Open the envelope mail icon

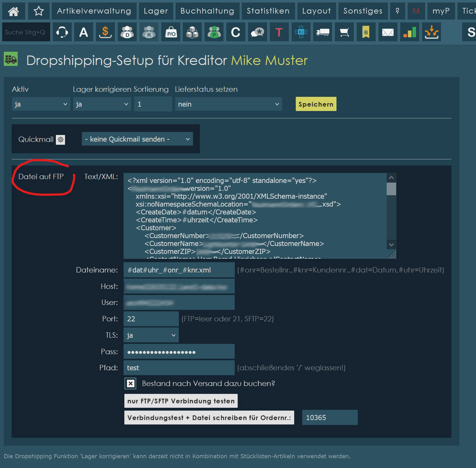[388, 32]
